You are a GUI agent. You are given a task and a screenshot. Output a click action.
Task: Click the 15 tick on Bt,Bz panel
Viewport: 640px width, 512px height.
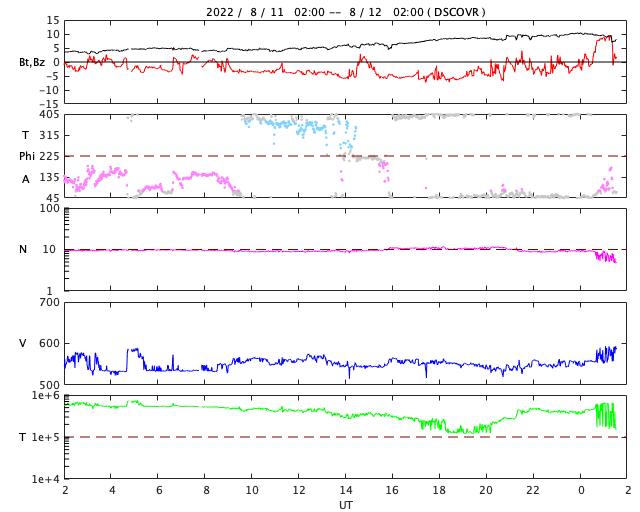click(53, 20)
